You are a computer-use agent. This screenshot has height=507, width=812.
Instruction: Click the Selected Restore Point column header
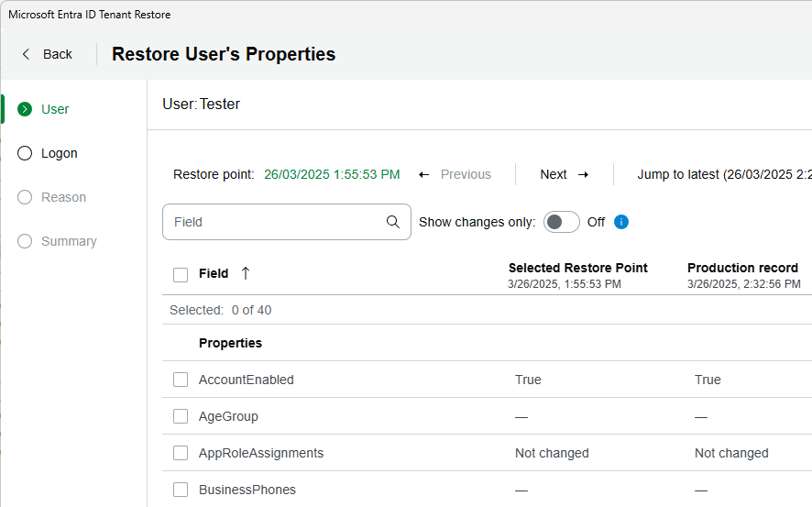(578, 268)
